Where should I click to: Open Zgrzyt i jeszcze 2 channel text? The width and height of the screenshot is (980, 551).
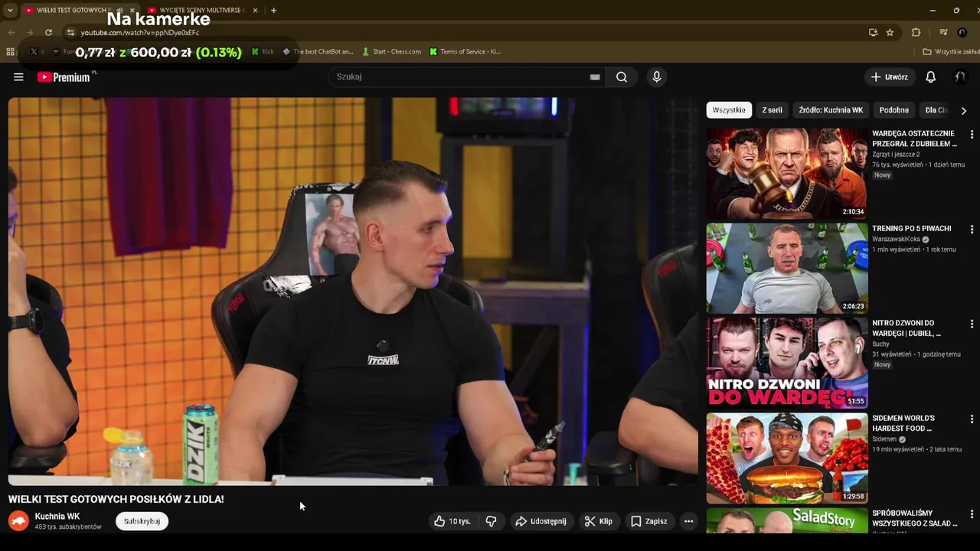click(x=896, y=155)
